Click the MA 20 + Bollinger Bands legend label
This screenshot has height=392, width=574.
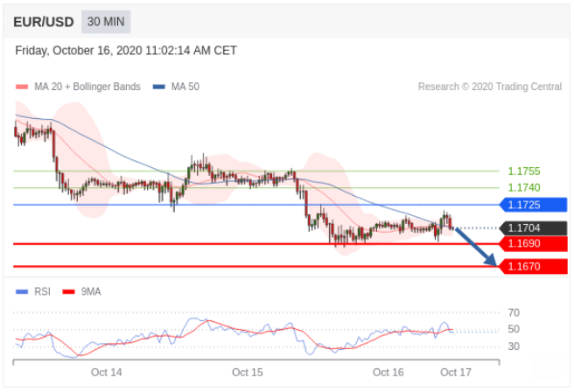[x=87, y=87]
